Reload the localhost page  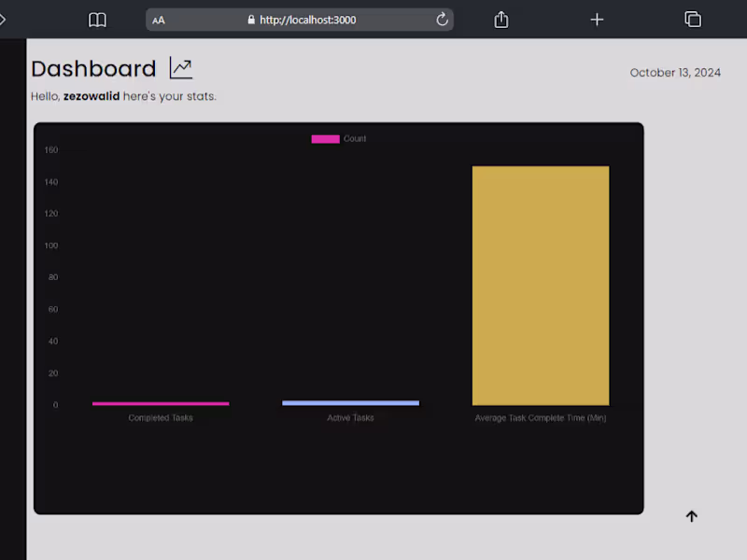tap(442, 20)
